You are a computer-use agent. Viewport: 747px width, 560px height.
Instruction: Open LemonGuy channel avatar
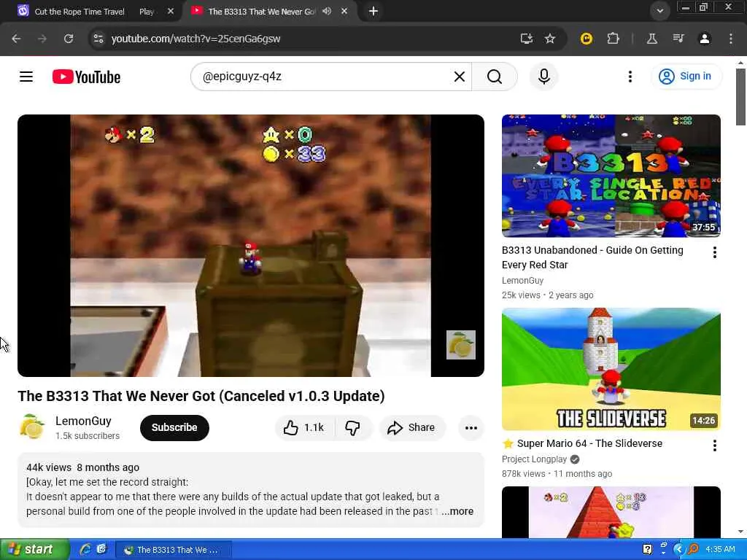click(x=31, y=427)
